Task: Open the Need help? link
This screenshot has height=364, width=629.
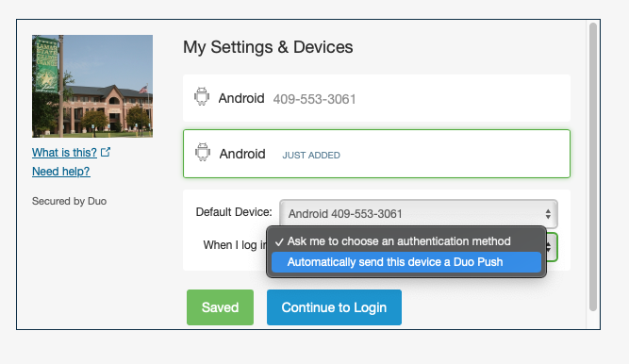Action: point(61,172)
